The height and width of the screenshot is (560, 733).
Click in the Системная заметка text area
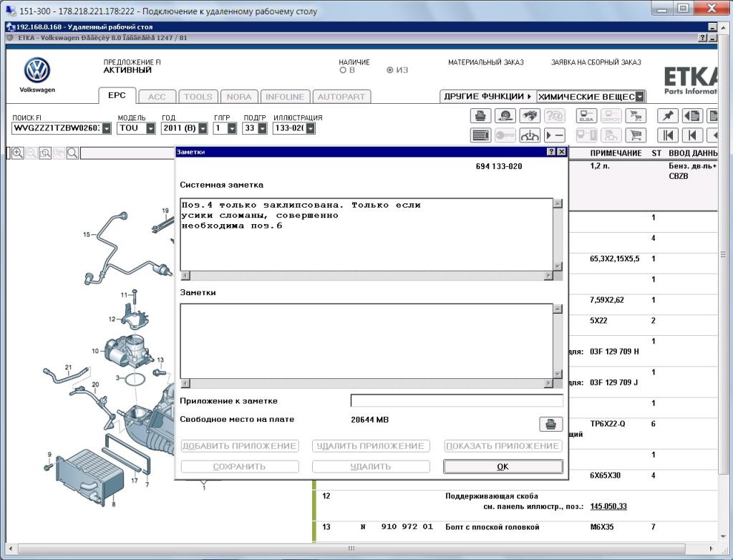tap(366, 234)
